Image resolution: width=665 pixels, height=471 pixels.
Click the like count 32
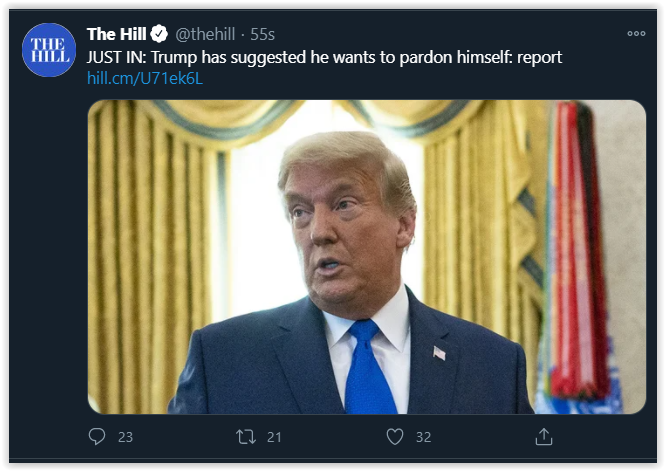(x=423, y=437)
